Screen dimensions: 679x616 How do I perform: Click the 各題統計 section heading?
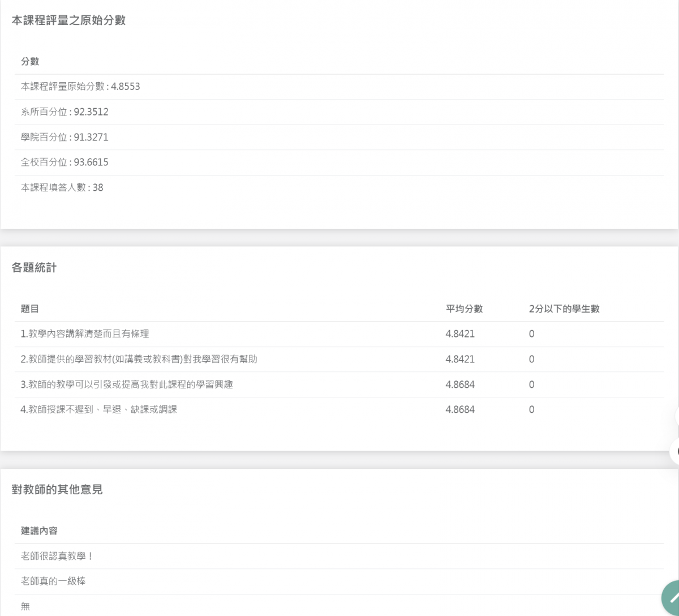coord(34,268)
